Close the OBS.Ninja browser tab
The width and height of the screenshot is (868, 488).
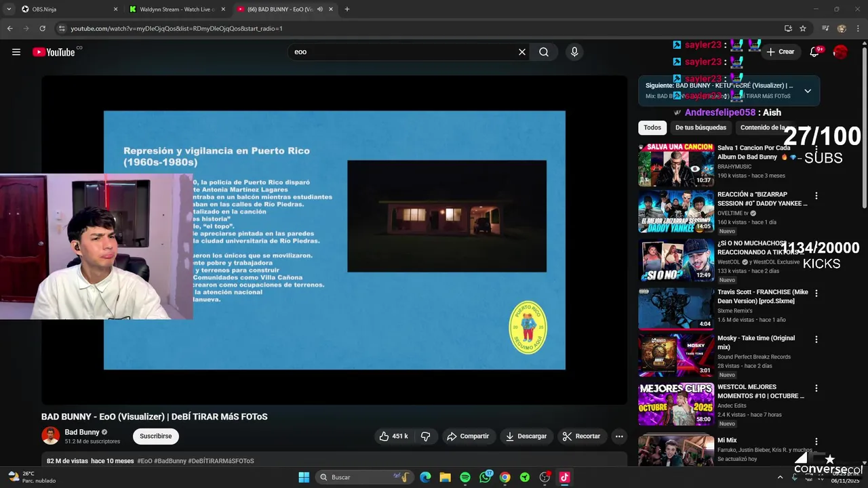tap(115, 9)
